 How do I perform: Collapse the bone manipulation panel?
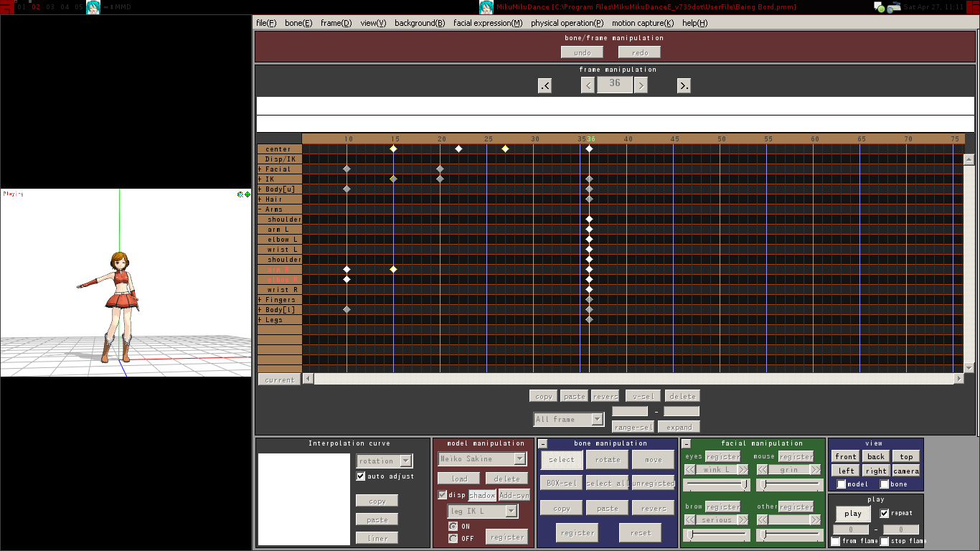tap(543, 444)
